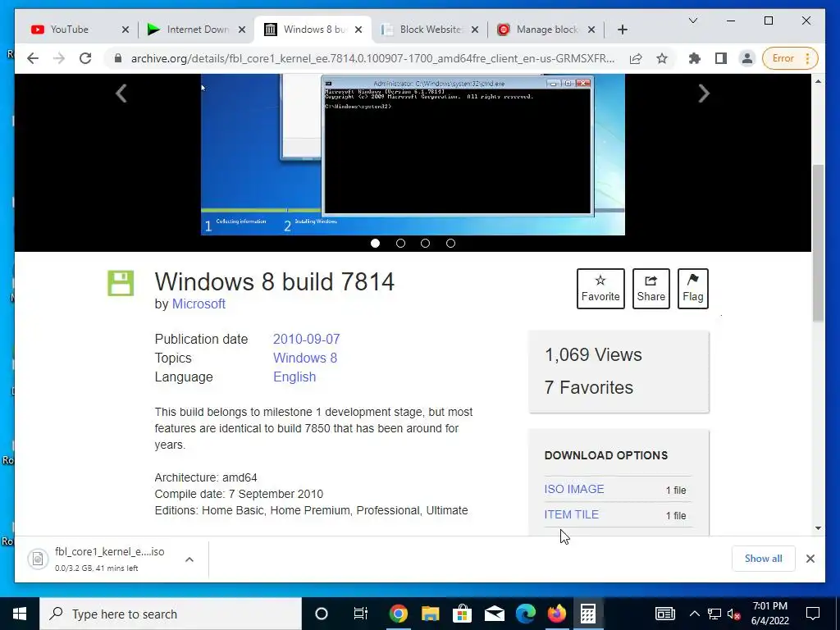Close the YouTube tab

(126, 30)
